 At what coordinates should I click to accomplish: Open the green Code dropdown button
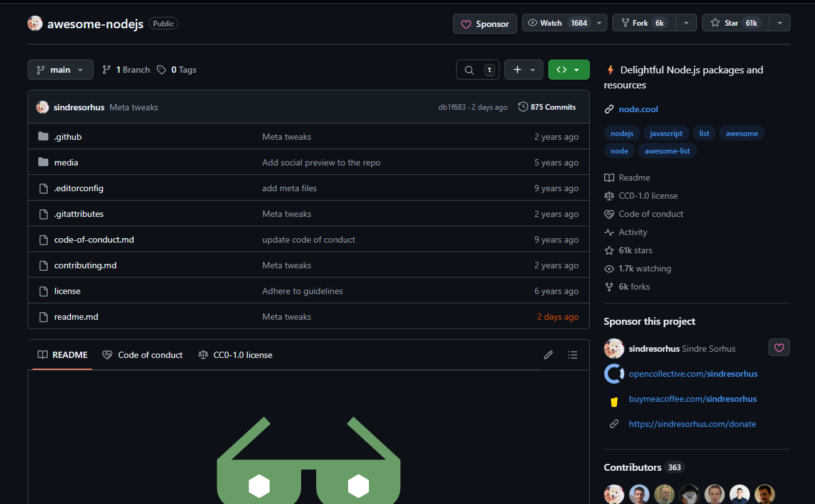coord(569,70)
